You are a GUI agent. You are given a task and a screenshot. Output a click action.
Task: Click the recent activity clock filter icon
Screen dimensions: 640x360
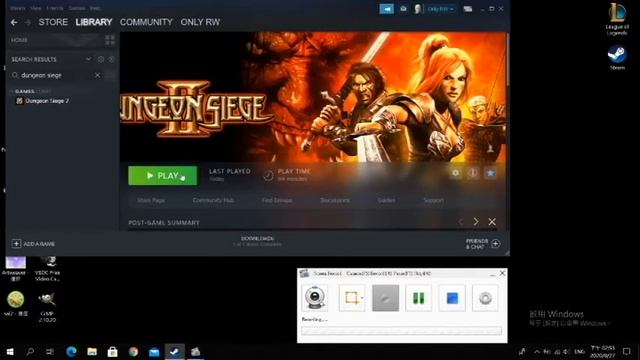[x=101, y=59]
